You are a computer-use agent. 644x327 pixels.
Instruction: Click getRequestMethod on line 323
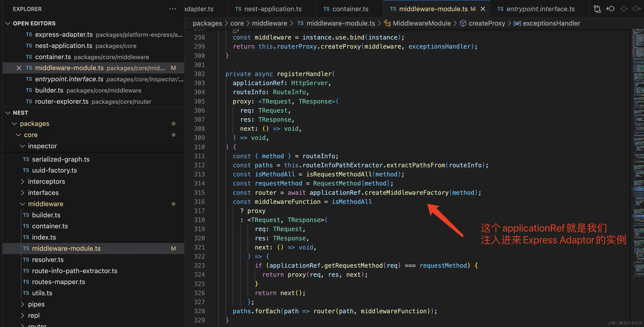click(353, 265)
